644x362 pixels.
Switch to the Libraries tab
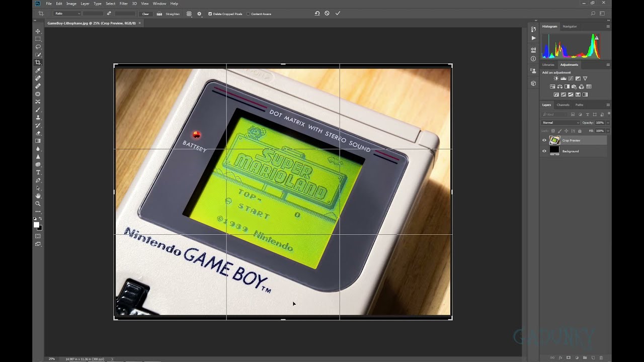click(x=548, y=64)
